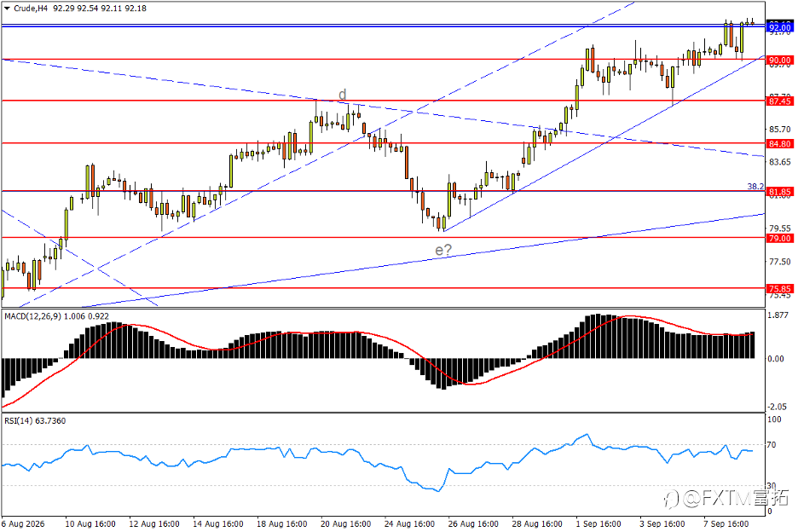Click the RSI 70 level label
This screenshot has width=798, height=532.
(772, 445)
